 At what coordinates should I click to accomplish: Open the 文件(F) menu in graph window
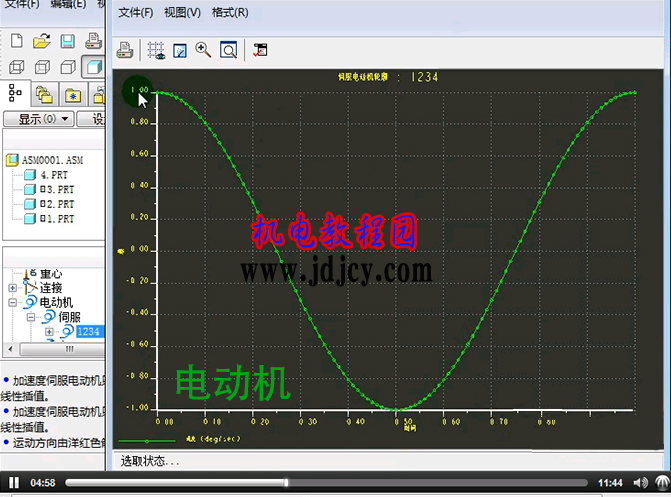tap(136, 13)
